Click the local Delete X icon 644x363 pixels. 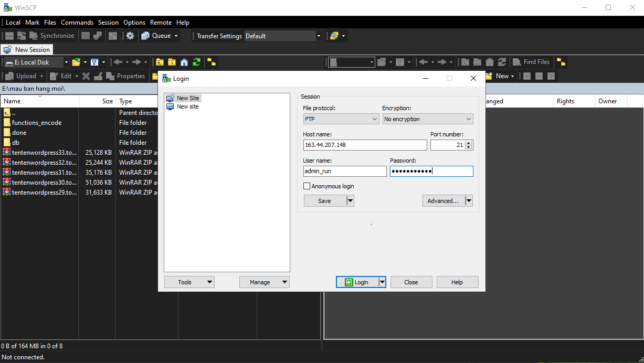click(x=86, y=76)
